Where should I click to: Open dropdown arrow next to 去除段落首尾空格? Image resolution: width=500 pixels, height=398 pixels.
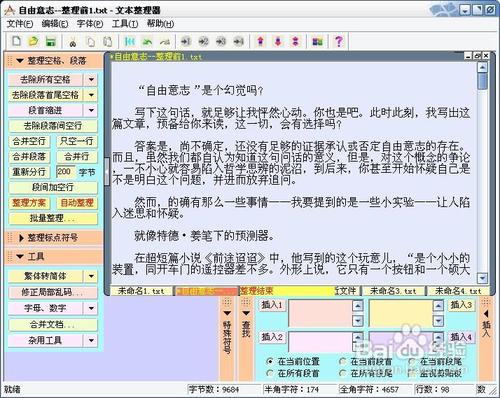pos(91,95)
